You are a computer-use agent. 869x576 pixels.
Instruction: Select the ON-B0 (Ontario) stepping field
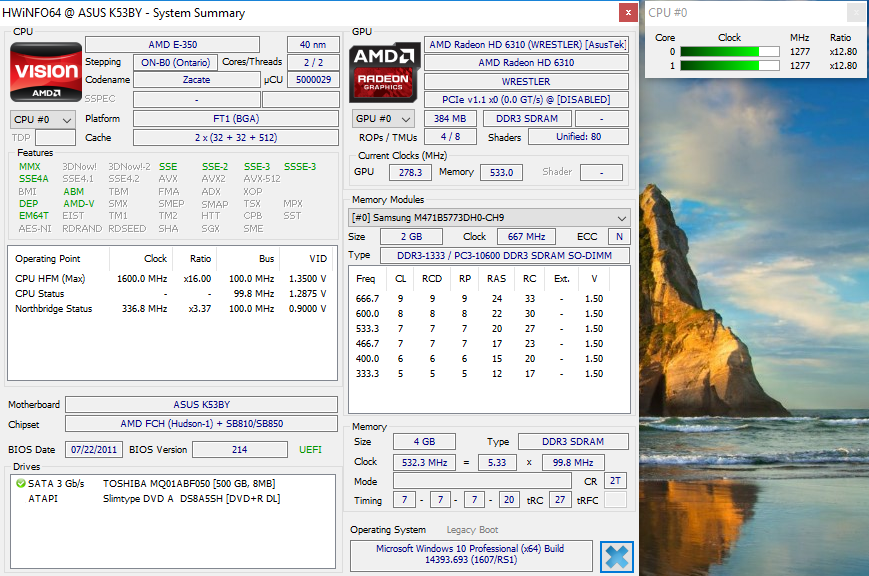pyautogui.click(x=175, y=62)
